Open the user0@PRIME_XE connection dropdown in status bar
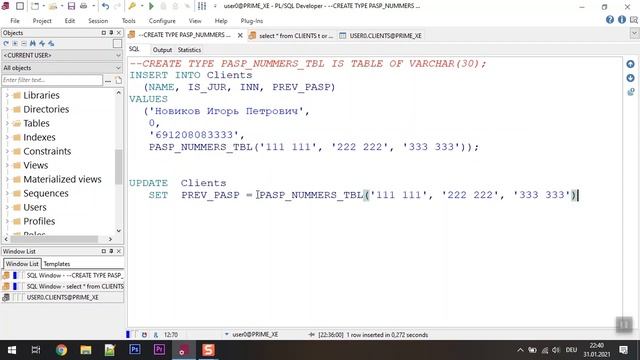This screenshot has width=640, height=360. (227, 334)
